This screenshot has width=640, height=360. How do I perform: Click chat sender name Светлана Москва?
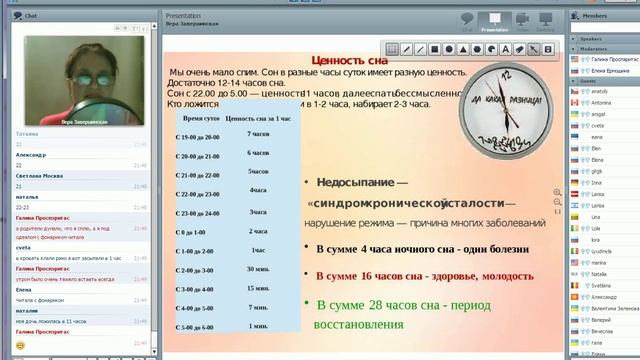tap(39, 176)
